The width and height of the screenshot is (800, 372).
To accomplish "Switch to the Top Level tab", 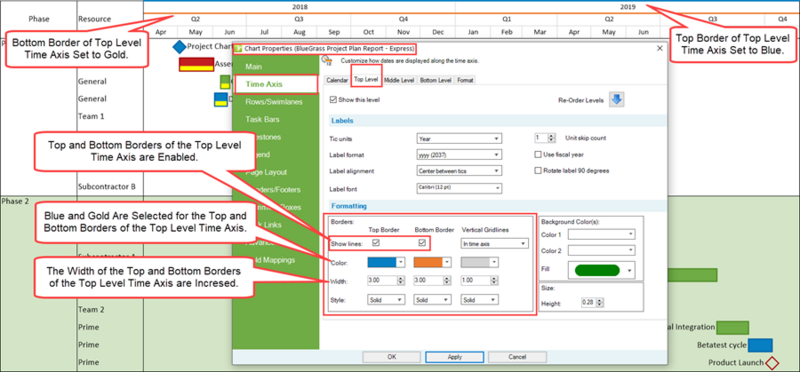I will [366, 80].
